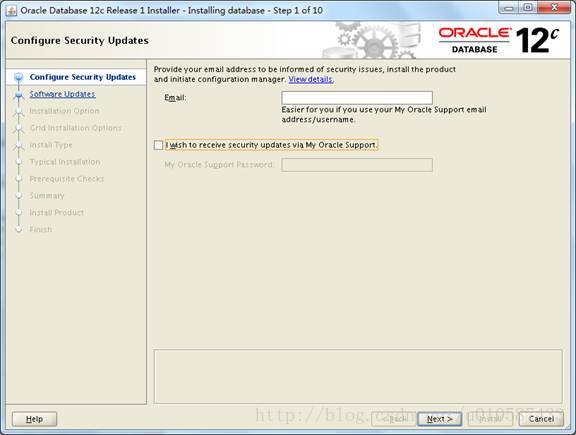
Task: Enable receiving security updates via My Oracle Support
Action: click(x=158, y=145)
